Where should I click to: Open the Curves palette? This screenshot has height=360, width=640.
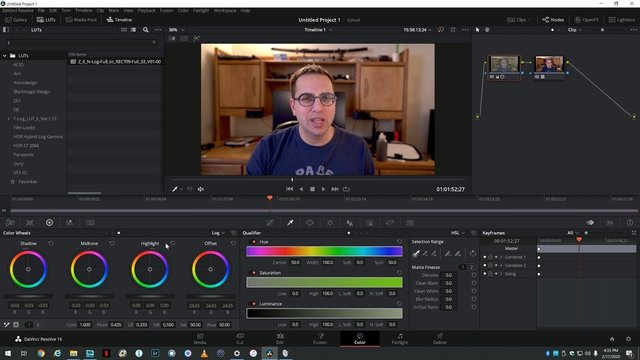[x=270, y=222]
